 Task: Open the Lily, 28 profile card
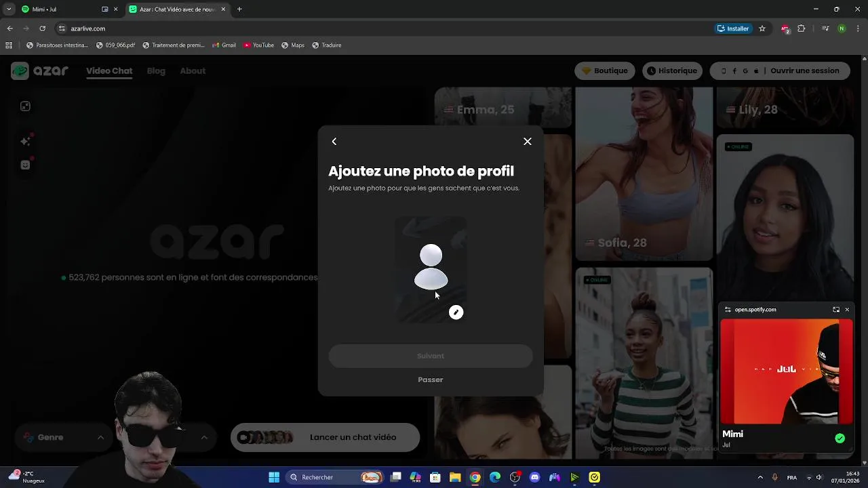pos(785,107)
